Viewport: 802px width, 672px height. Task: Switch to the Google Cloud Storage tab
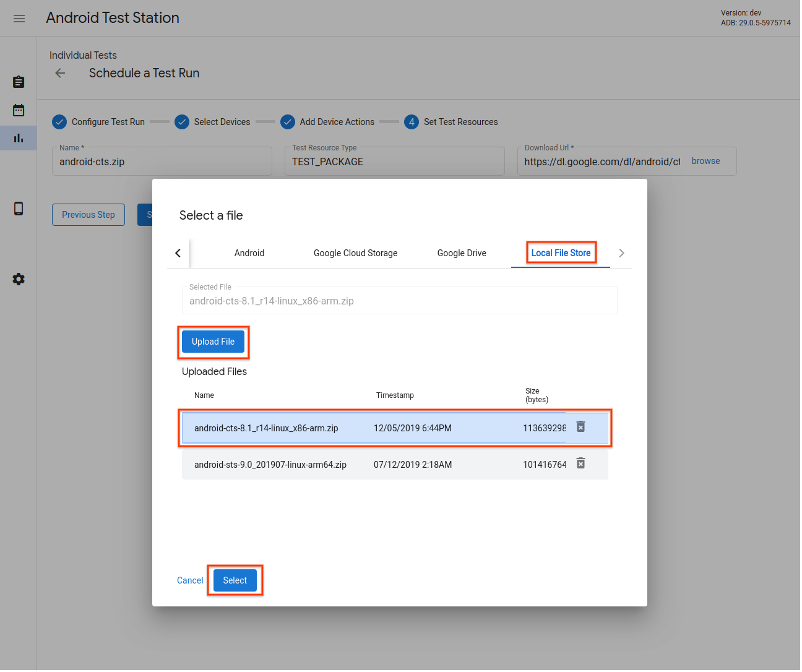click(355, 253)
